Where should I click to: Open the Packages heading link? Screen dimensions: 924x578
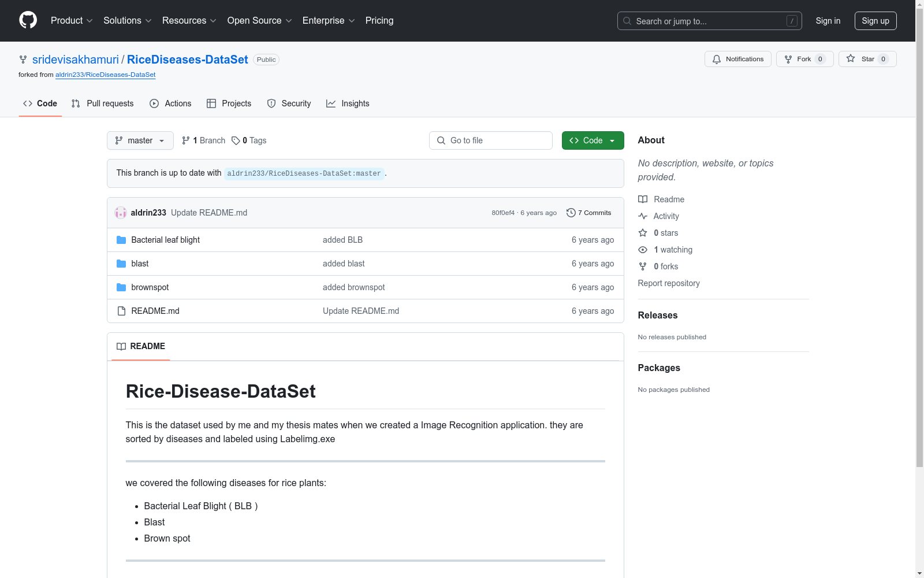(x=659, y=368)
